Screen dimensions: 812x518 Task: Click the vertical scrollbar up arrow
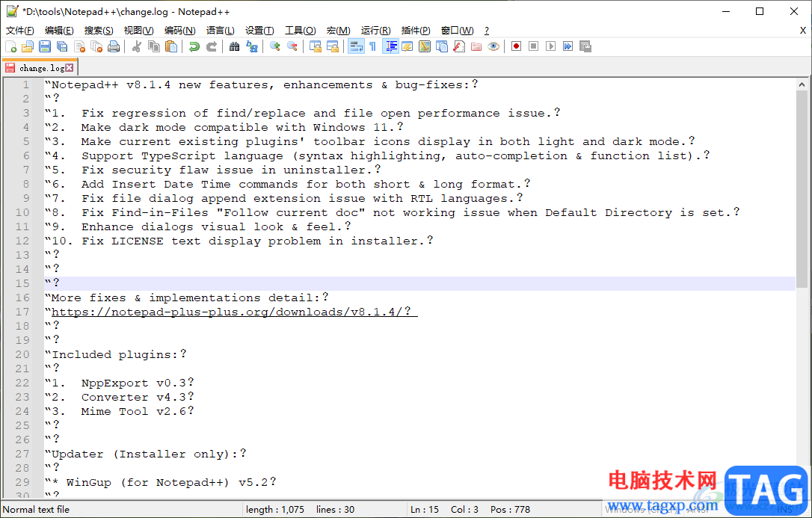point(802,84)
